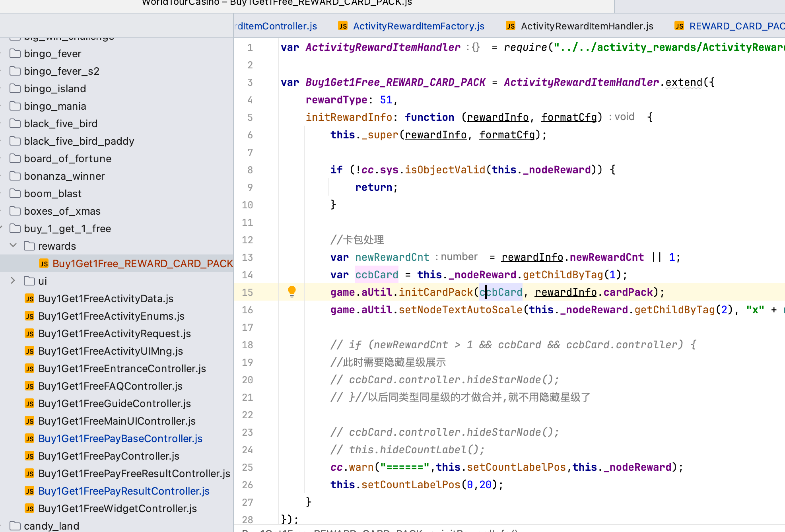Click JS icon on ActivityRewardItemHandler.js tab
The height and width of the screenshot is (532, 785).
511,26
